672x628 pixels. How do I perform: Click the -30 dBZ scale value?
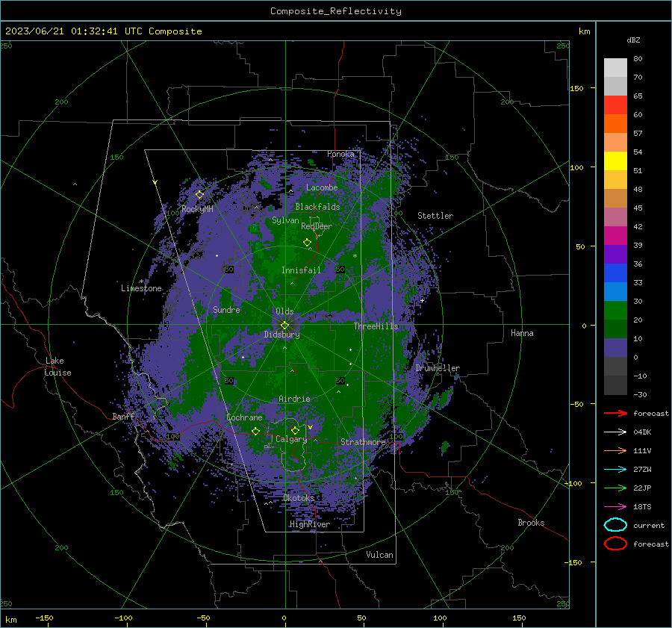pos(641,395)
